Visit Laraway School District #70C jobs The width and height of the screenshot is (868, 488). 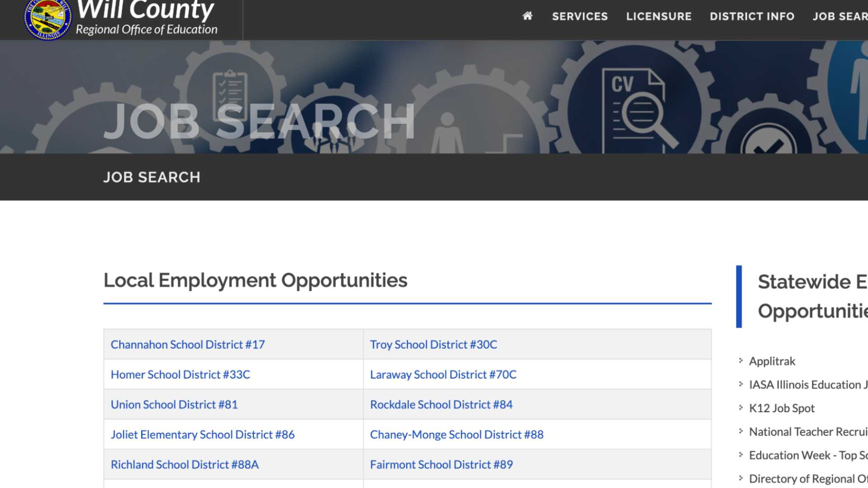[443, 374]
